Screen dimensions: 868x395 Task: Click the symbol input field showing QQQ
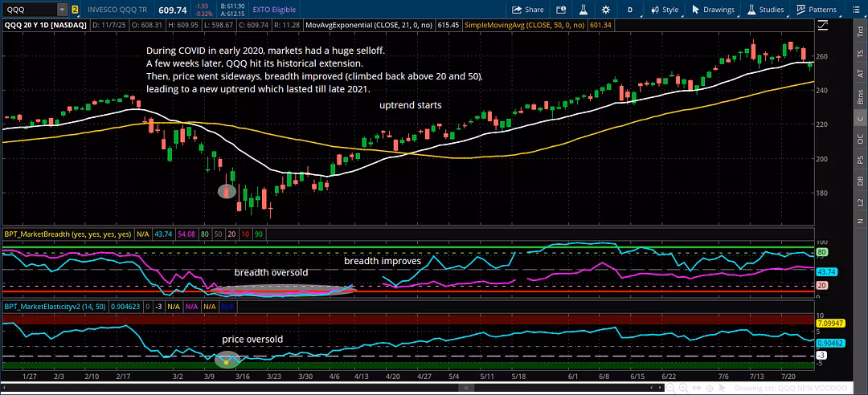point(29,10)
